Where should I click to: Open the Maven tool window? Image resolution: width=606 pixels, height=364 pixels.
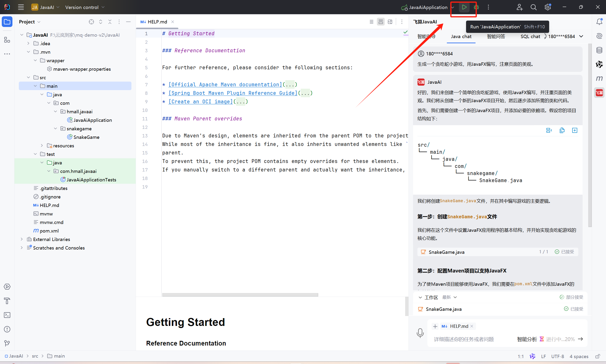[599, 79]
